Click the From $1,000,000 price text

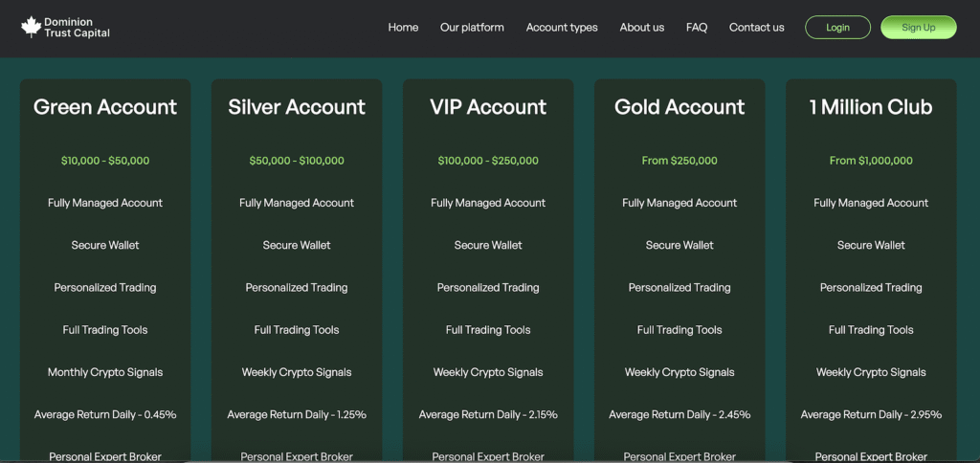point(871,161)
